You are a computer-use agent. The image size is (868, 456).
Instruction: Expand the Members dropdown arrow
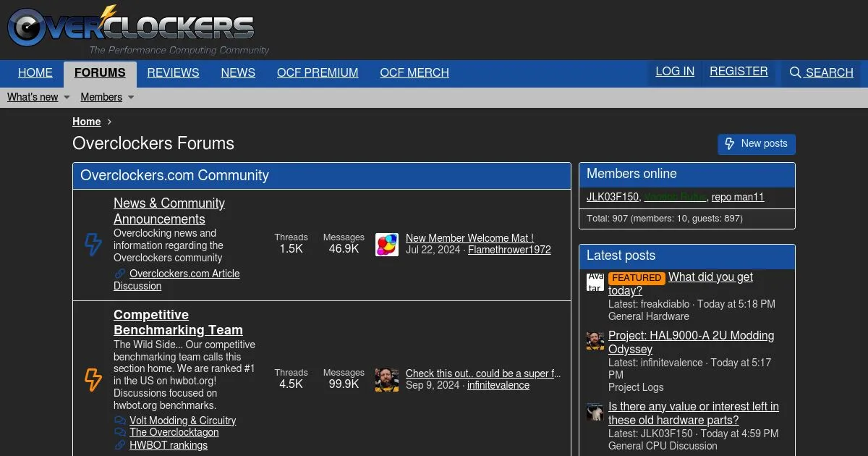(x=131, y=97)
